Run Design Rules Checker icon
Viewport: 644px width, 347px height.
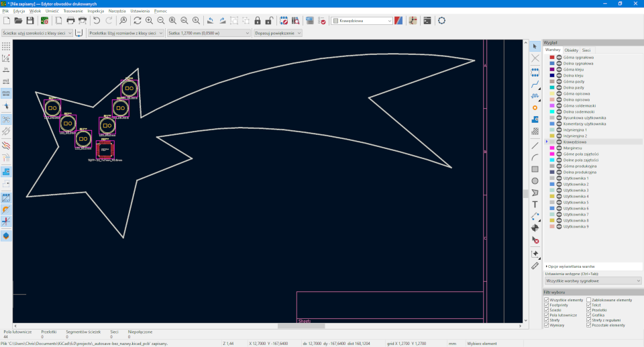pos(321,21)
